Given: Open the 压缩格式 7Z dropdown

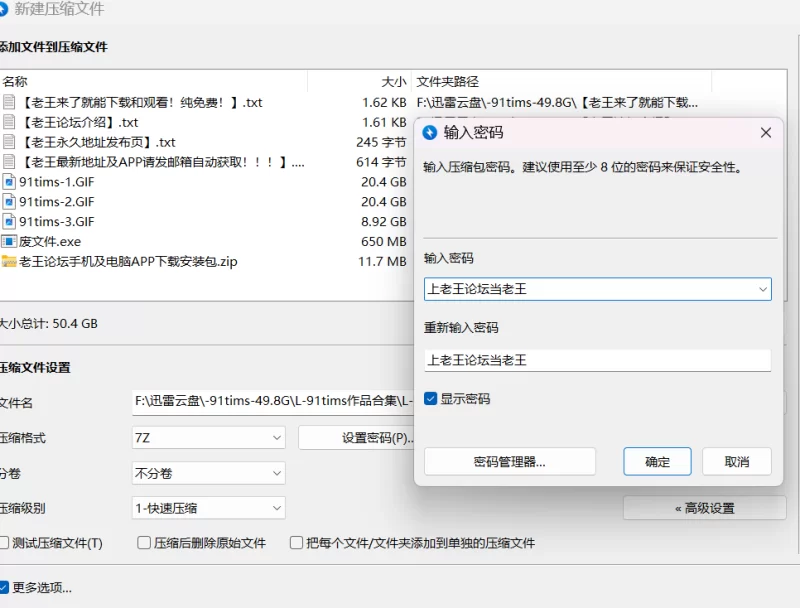Looking at the screenshot, I should [x=209, y=438].
